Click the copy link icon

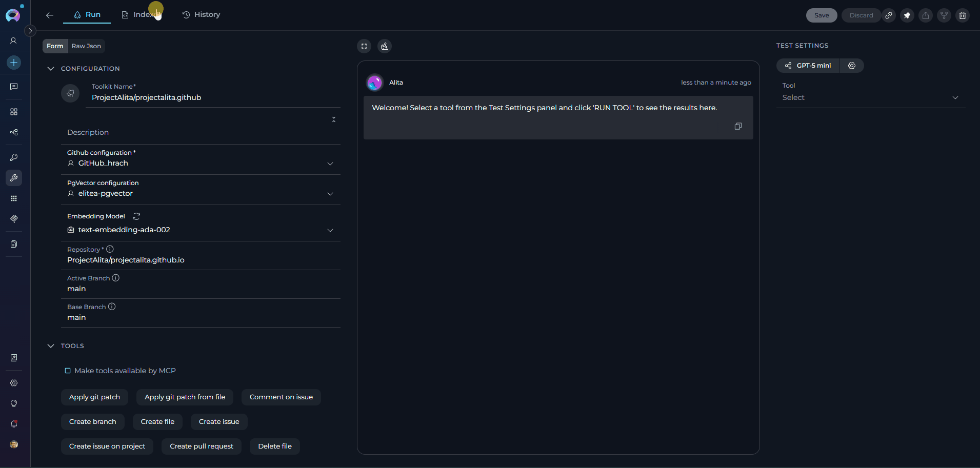pyautogui.click(x=889, y=15)
